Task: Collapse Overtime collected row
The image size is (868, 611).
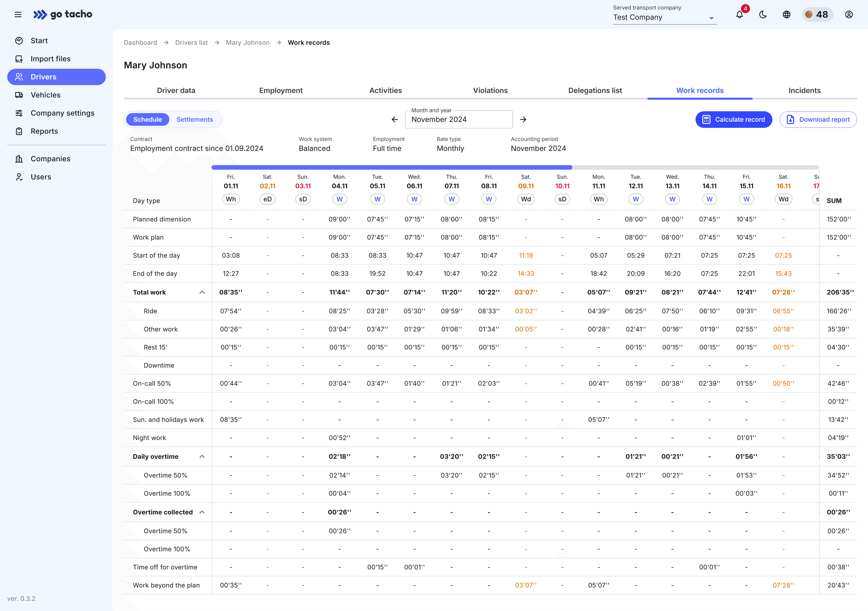Action: tap(202, 512)
